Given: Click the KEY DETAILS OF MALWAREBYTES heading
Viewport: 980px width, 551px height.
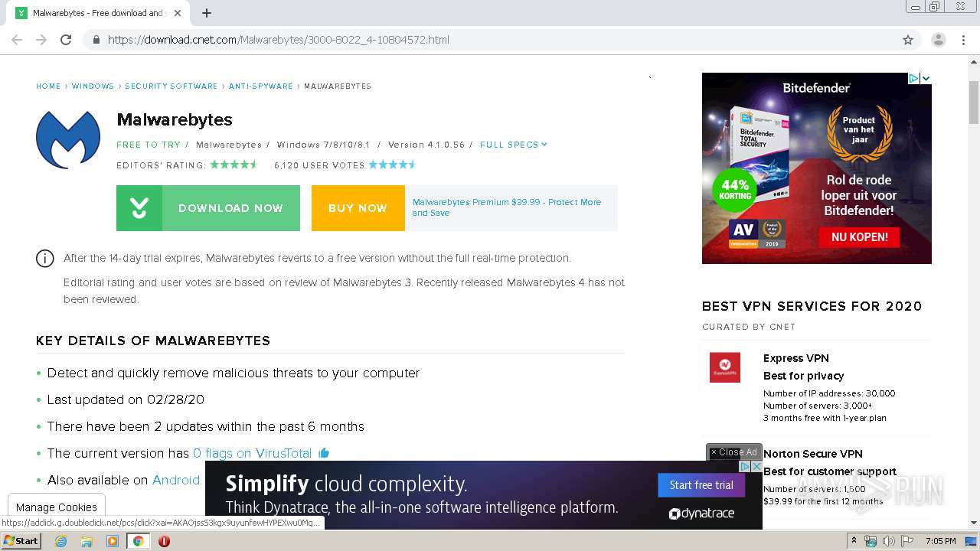Looking at the screenshot, I should pos(153,341).
